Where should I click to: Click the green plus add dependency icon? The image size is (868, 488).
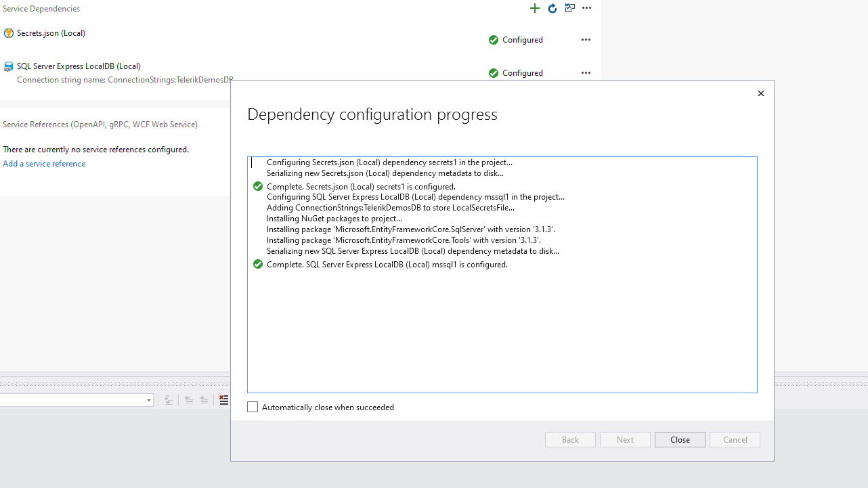click(535, 8)
